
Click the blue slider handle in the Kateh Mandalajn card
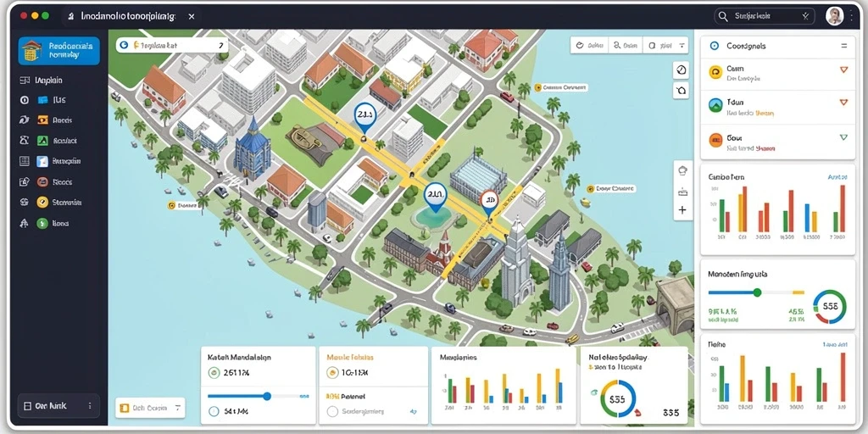pyautogui.click(x=267, y=396)
